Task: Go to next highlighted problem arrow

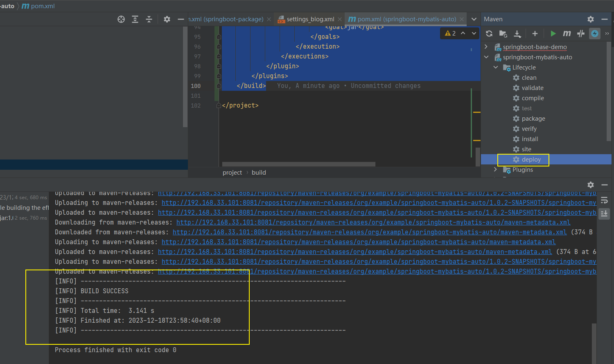Action: pyautogui.click(x=474, y=33)
